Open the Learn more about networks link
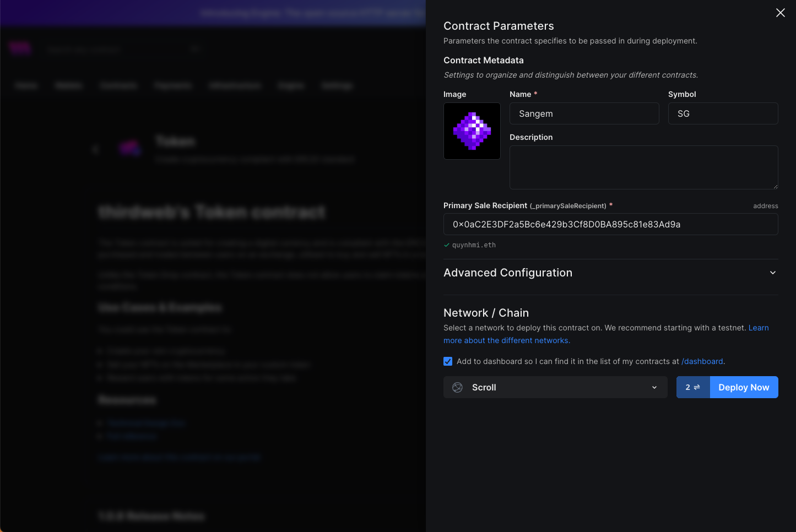This screenshot has width=796, height=532. [x=606, y=334]
